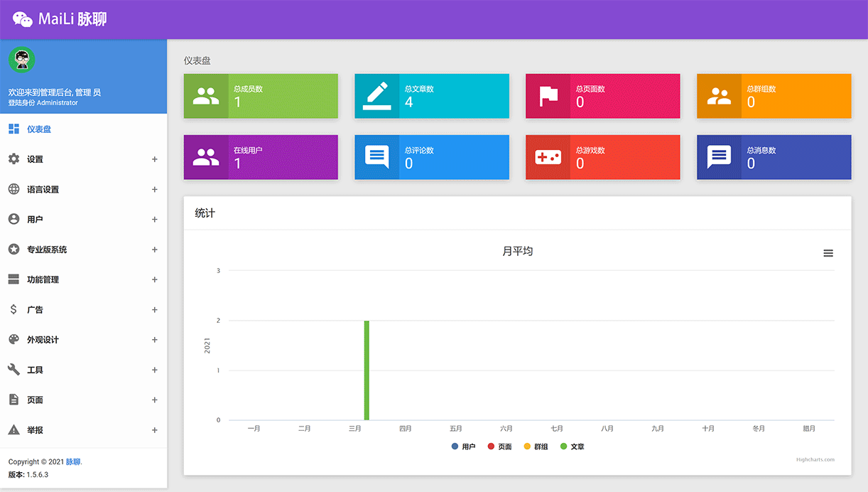Open the Highcharts export menu
Screen dimensions: 868x492
[x=828, y=252]
